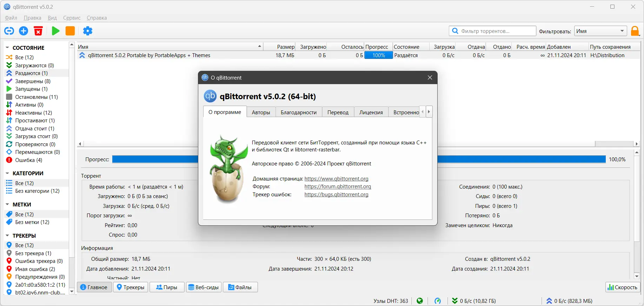Image resolution: width=644 pixels, height=306 pixels.
Task: Select the Завершены (8) filter
Action: (33, 81)
